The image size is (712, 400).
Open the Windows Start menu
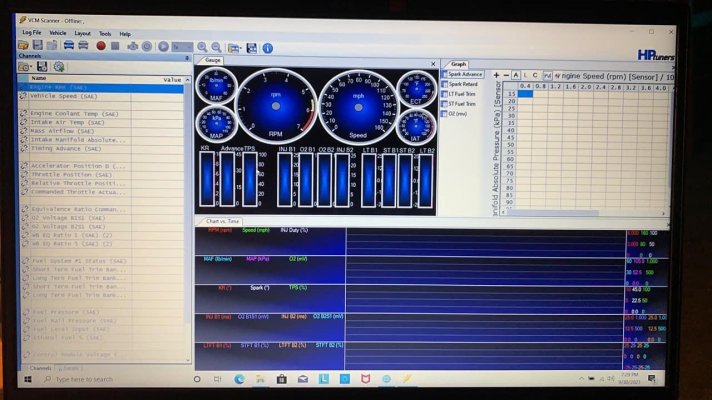pyautogui.click(x=28, y=379)
